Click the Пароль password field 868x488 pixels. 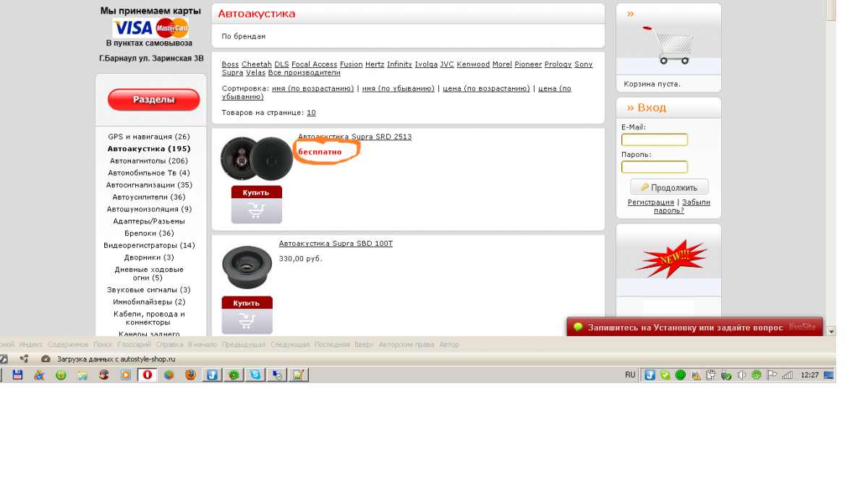(654, 167)
